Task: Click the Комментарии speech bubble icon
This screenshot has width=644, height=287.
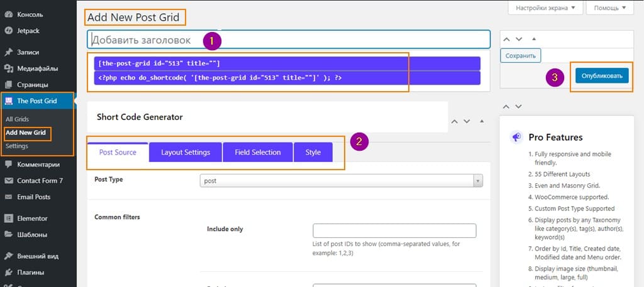Action: pyautogui.click(x=8, y=165)
